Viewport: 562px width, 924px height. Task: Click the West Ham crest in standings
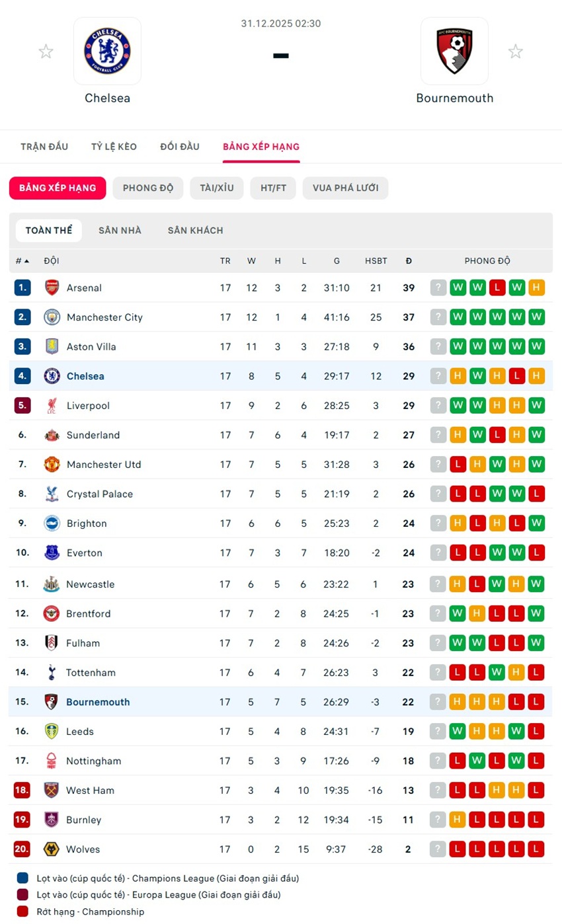coord(52,790)
